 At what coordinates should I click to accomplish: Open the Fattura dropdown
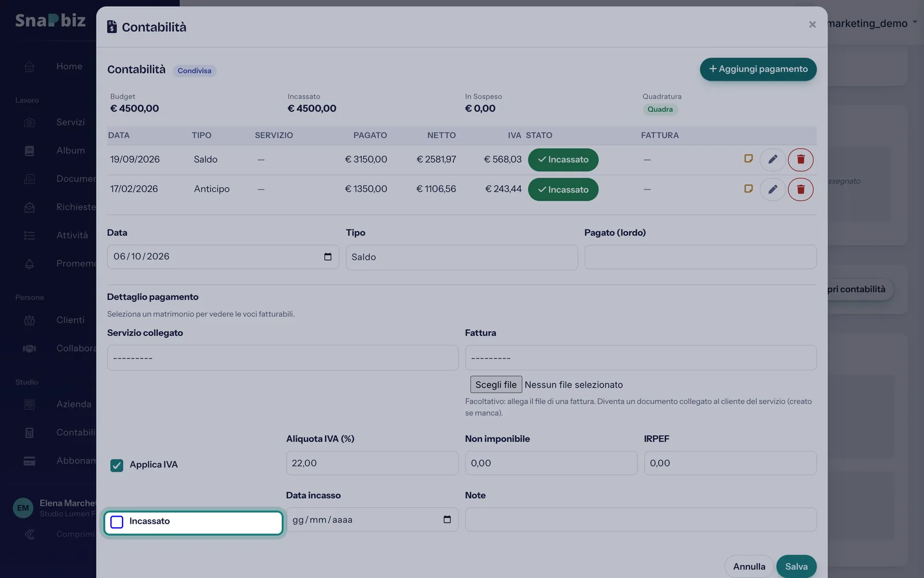point(640,358)
